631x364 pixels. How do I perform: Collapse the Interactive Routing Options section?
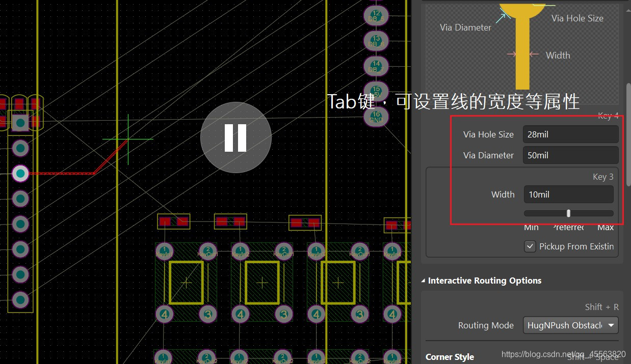[x=424, y=281]
